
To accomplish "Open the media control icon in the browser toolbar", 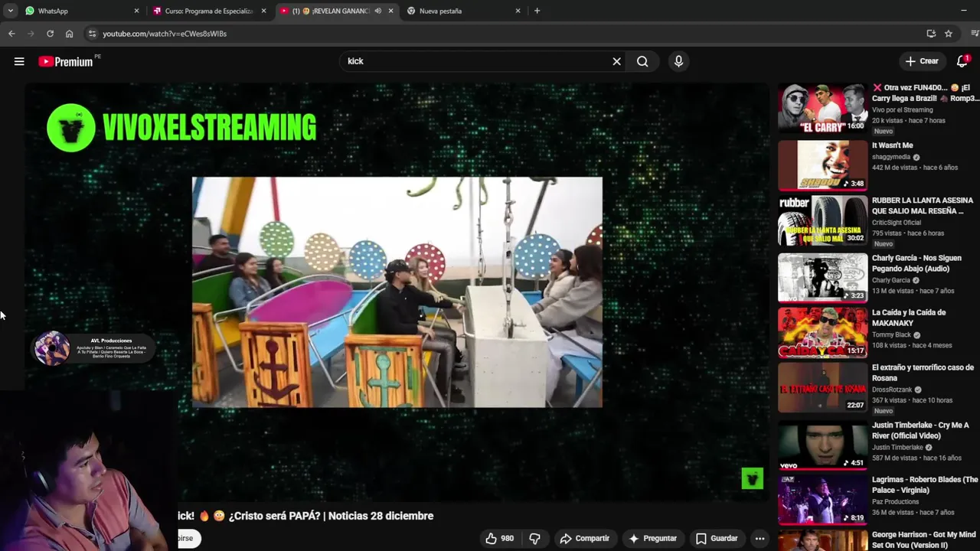I will click(975, 34).
